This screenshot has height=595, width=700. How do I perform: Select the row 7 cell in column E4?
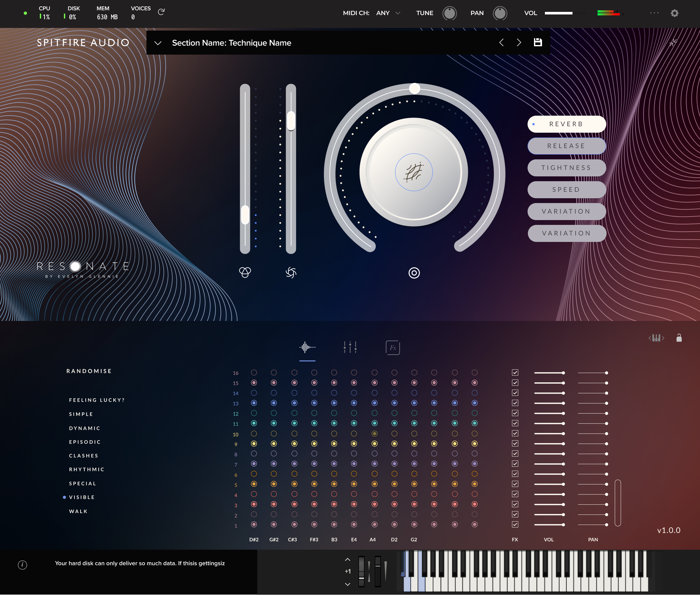pyautogui.click(x=354, y=464)
